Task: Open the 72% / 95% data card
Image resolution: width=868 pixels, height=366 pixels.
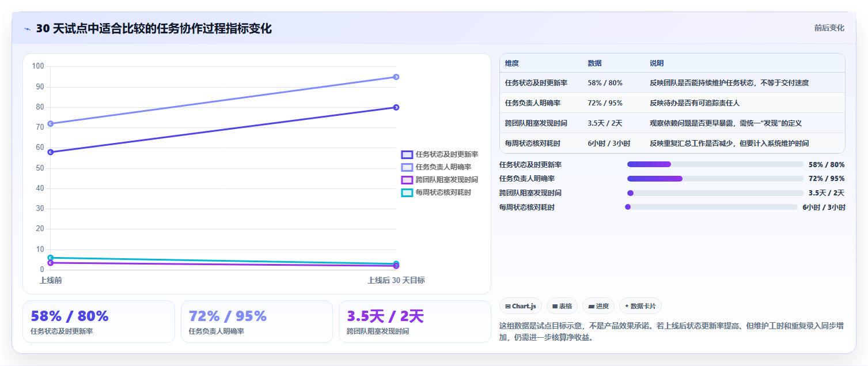Action: pyautogui.click(x=257, y=322)
